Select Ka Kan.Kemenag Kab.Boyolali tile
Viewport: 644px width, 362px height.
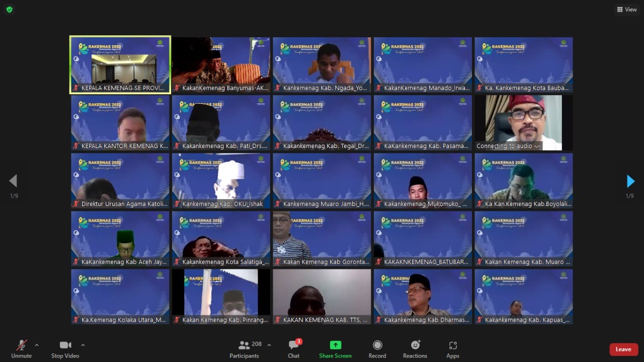(x=524, y=181)
